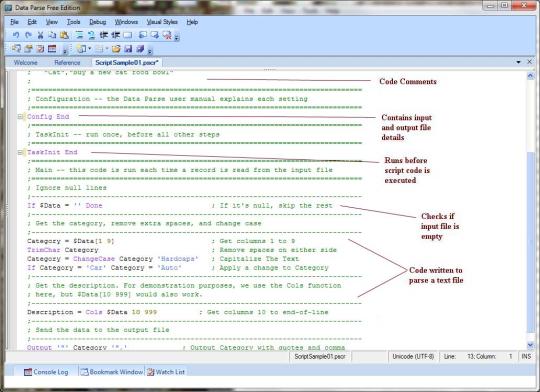Click the Redo arrow icon
The width and height of the screenshot is (540, 392).
[x=28, y=35]
